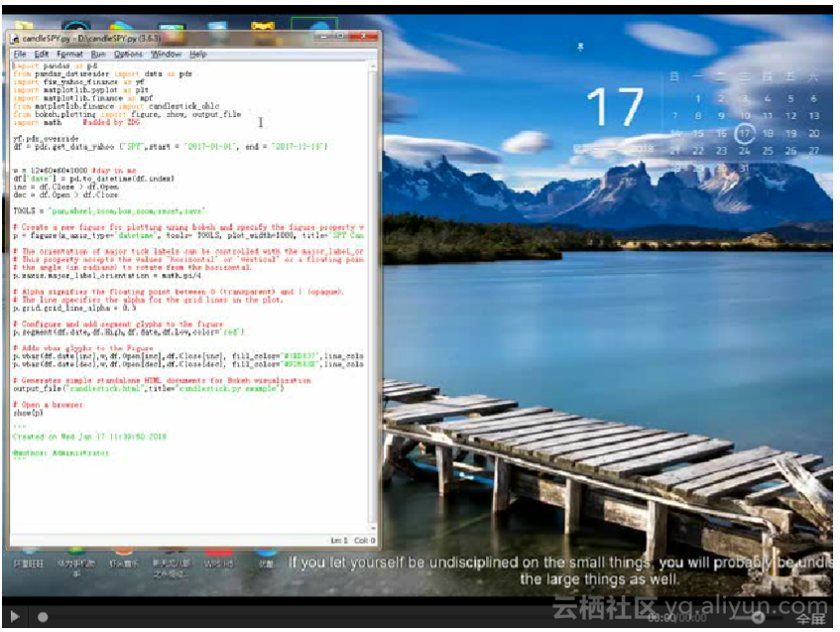Click the 'Ln: 1' status bar indicator

(339, 541)
